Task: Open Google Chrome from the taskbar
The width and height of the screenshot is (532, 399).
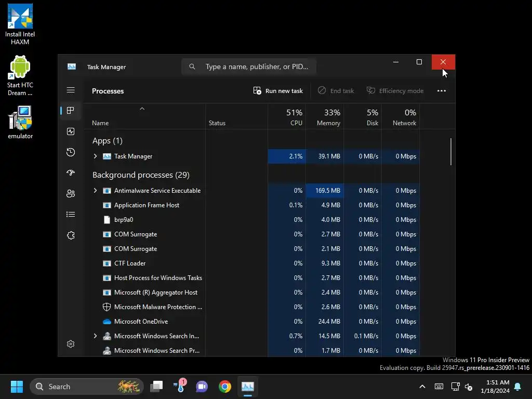Action: (x=225, y=387)
